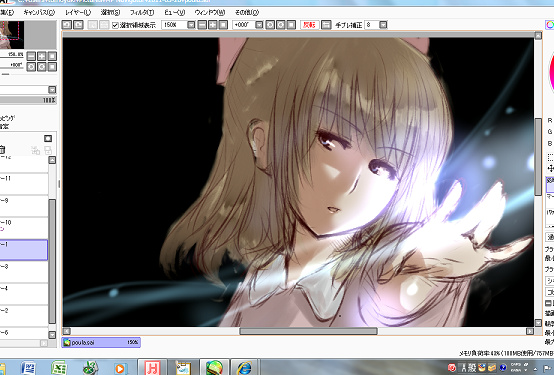Click the delete layer trash icon
This screenshot has width=554, height=375.
2,150
